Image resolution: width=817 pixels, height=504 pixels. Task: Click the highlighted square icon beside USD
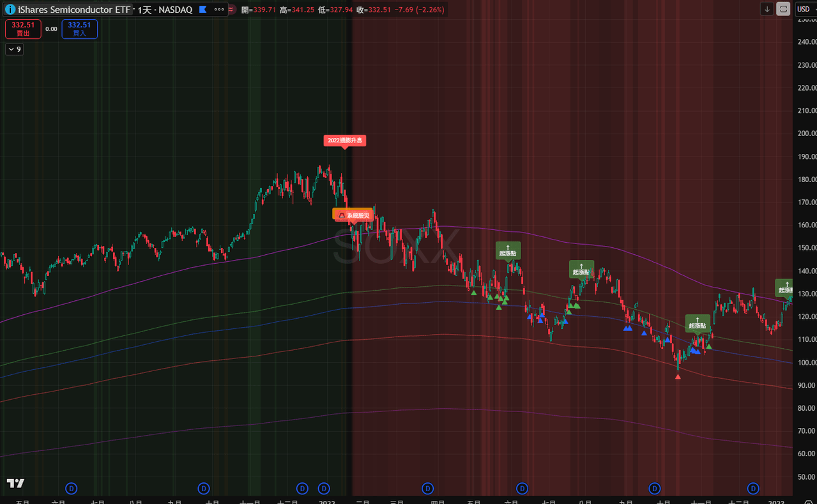783,9
